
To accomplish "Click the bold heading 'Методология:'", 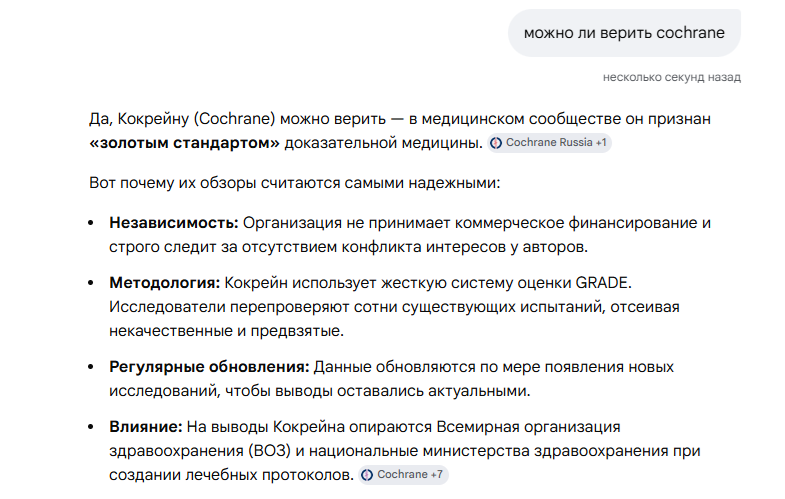I will coord(165,283).
